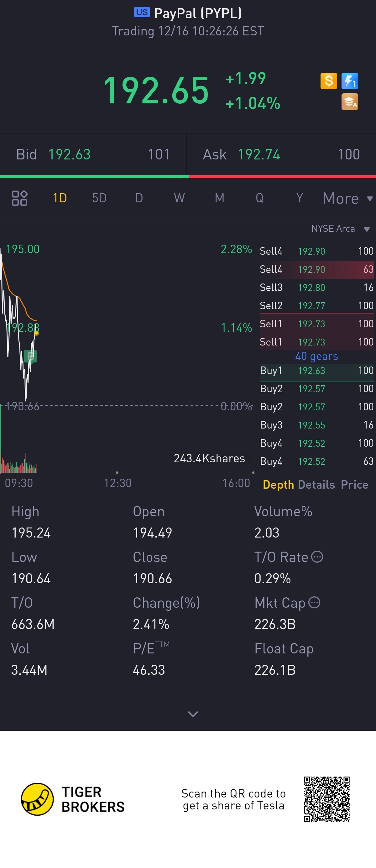Switch to the daily D chart

[x=139, y=198]
